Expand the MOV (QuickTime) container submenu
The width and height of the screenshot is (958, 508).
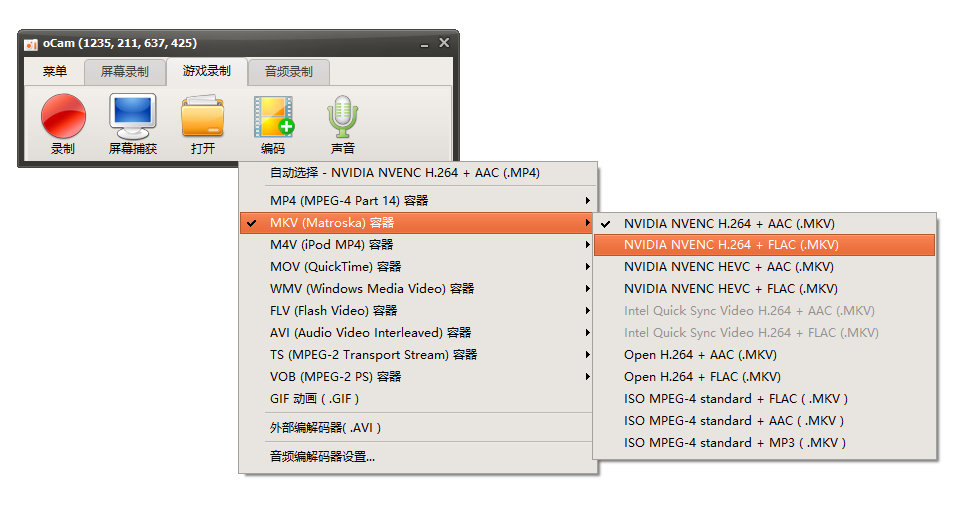[x=418, y=267]
